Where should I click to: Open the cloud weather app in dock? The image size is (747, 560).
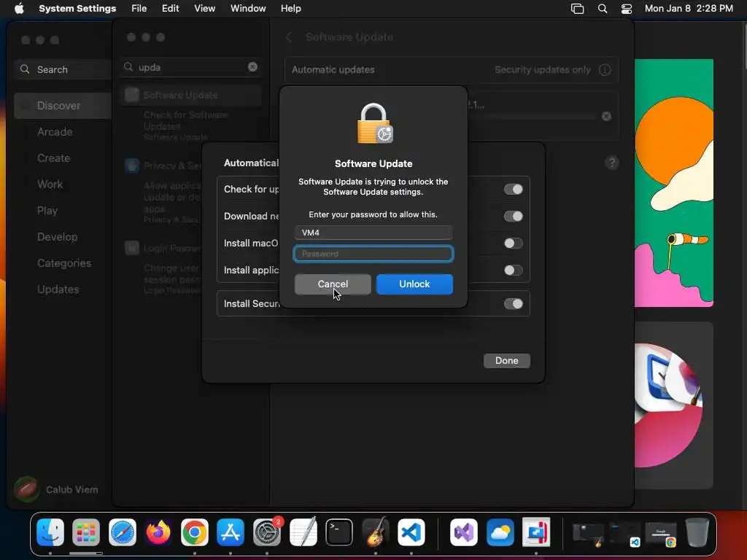pos(500,532)
